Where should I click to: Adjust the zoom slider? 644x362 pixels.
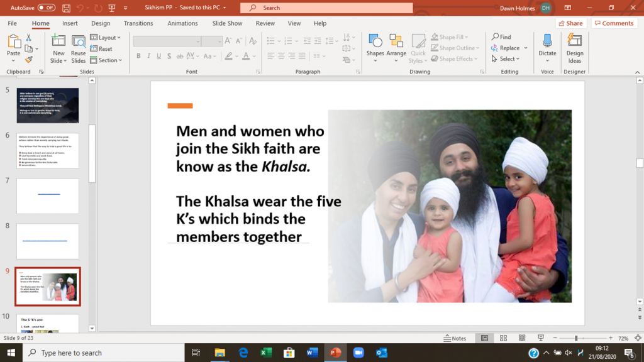[x=576, y=338]
